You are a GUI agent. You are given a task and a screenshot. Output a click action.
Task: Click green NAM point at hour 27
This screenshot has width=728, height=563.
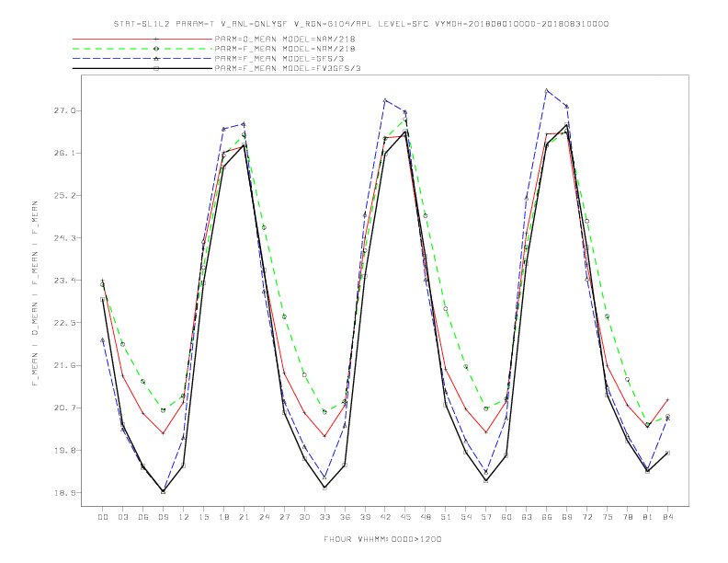tap(284, 316)
